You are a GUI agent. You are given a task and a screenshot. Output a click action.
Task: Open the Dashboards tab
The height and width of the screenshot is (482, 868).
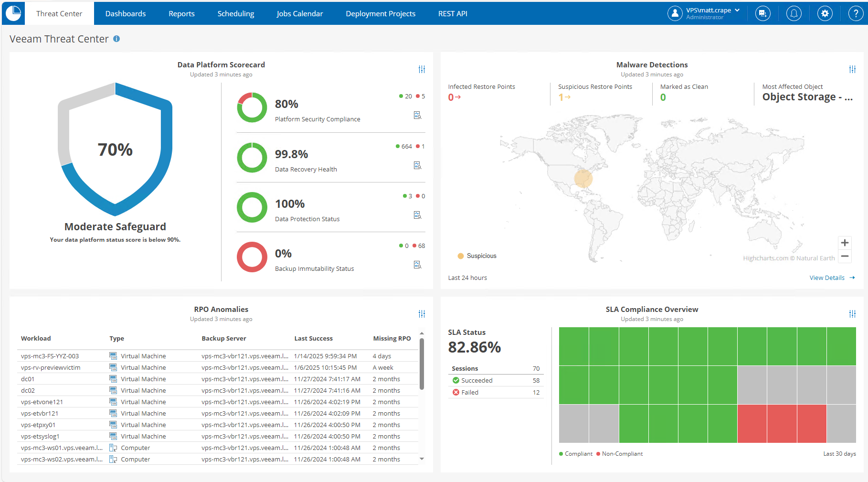click(x=126, y=13)
